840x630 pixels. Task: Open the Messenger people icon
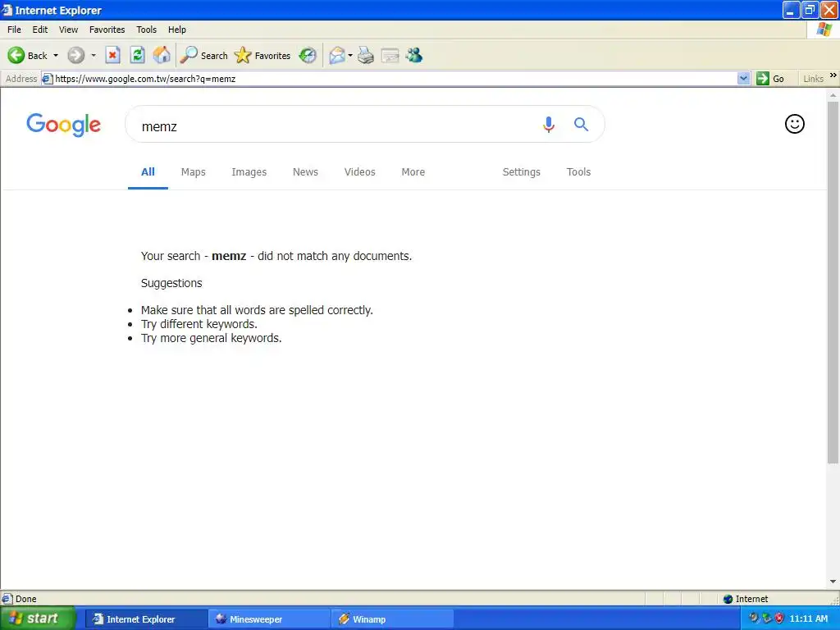point(414,55)
